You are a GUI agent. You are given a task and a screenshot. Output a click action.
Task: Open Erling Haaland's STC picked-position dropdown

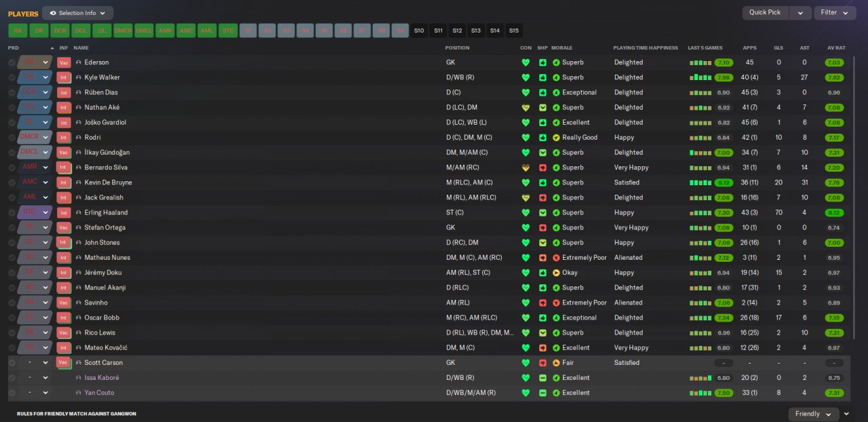click(x=35, y=212)
